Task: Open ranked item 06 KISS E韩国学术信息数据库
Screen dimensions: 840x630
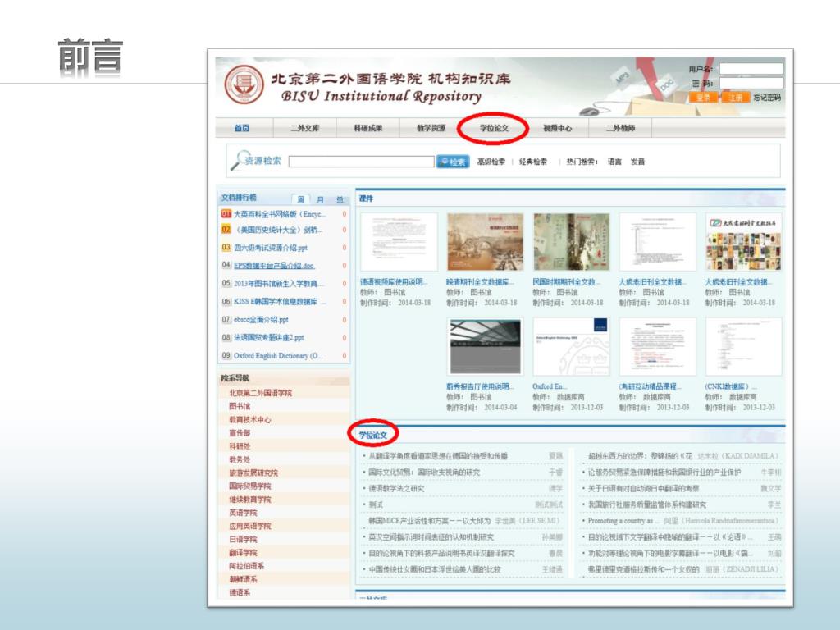Action: 280,302
